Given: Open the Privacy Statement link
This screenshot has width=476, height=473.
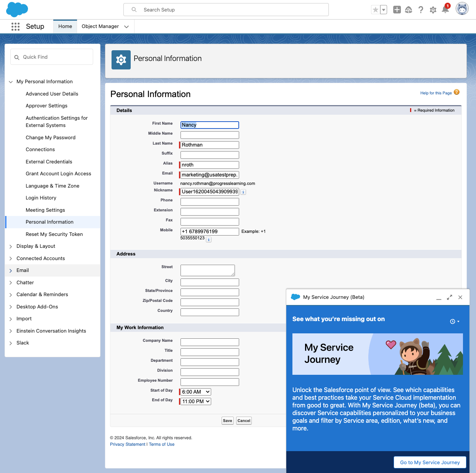Looking at the screenshot, I should pyautogui.click(x=128, y=444).
